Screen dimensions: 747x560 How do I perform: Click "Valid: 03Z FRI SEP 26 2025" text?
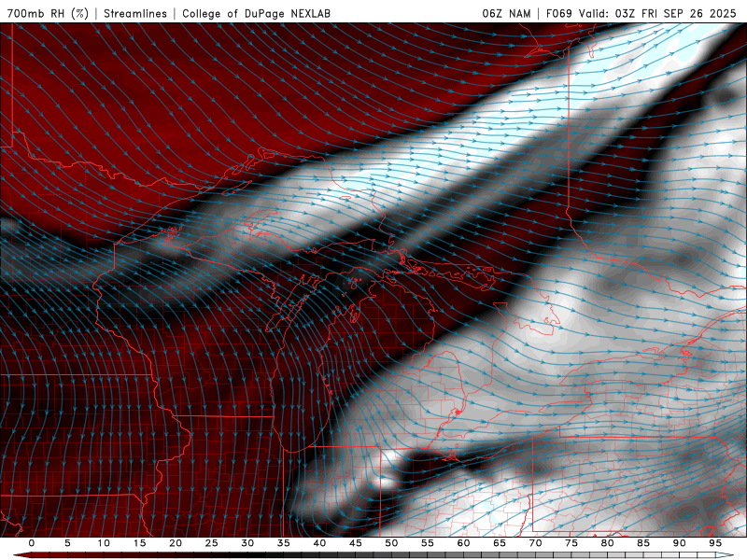pyautogui.click(x=658, y=13)
